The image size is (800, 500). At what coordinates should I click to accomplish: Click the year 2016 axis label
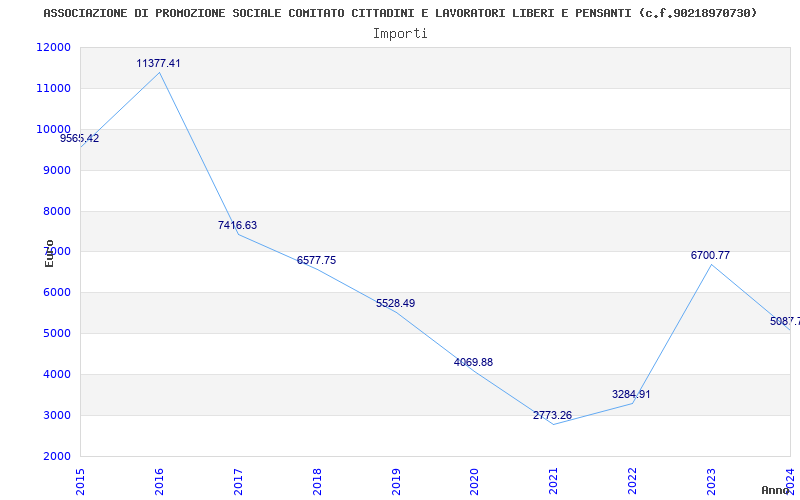click(159, 481)
